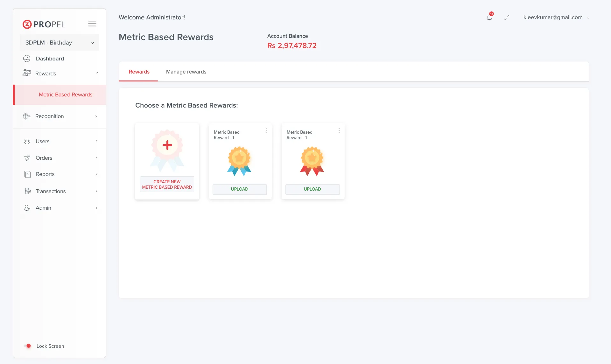The height and width of the screenshot is (364, 611).
Task: Go to Dashboard in the sidebar
Action: [50, 59]
